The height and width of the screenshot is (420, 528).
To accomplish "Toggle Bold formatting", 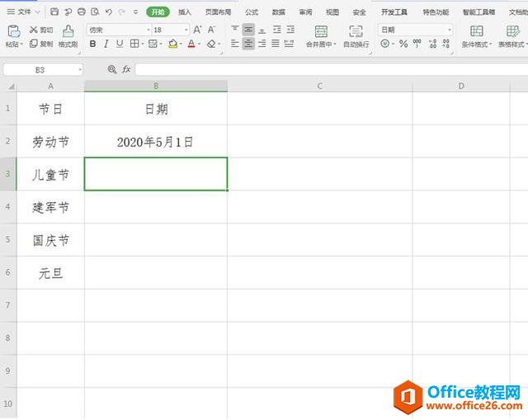I will [x=93, y=44].
